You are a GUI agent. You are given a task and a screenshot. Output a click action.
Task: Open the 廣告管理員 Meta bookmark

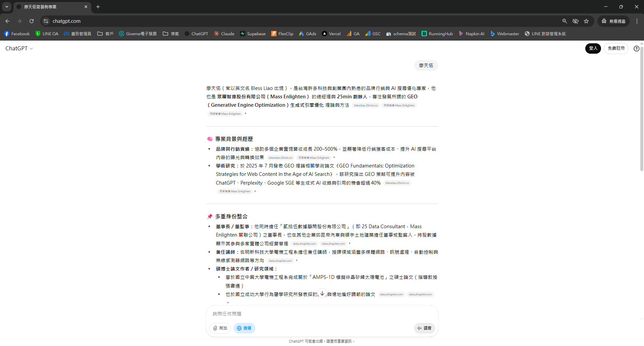(x=78, y=34)
